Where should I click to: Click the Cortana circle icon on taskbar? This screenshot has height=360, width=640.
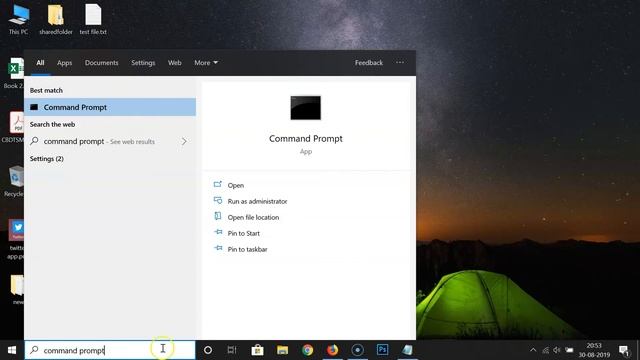(208, 350)
